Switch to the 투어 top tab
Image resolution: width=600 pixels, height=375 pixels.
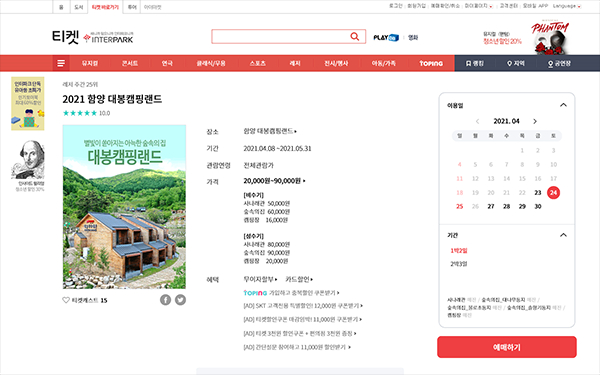pyautogui.click(x=132, y=7)
